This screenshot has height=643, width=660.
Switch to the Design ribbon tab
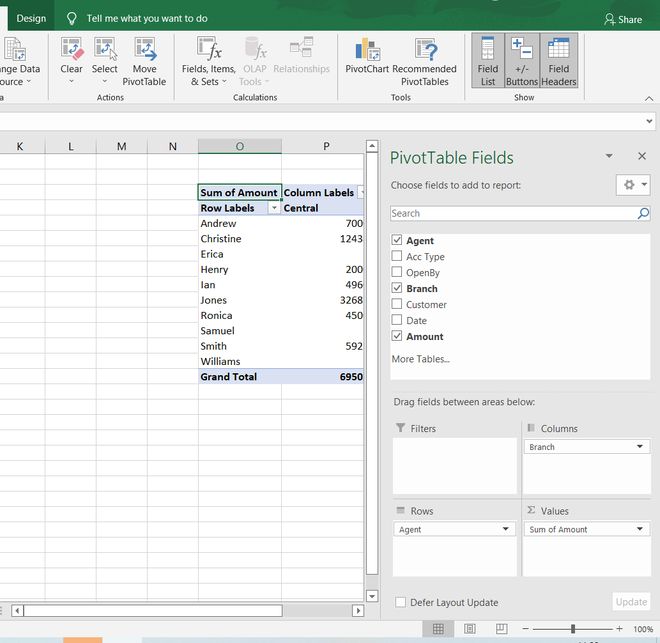(x=31, y=19)
